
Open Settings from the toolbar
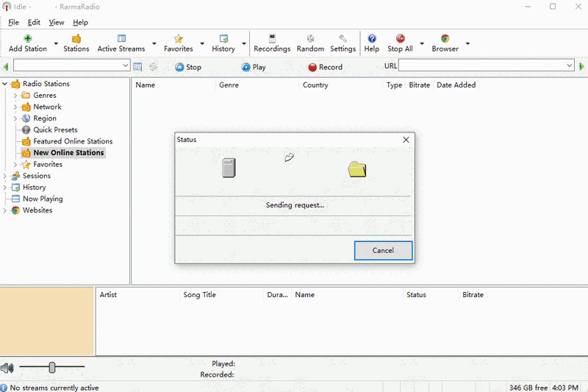coord(343,39)
